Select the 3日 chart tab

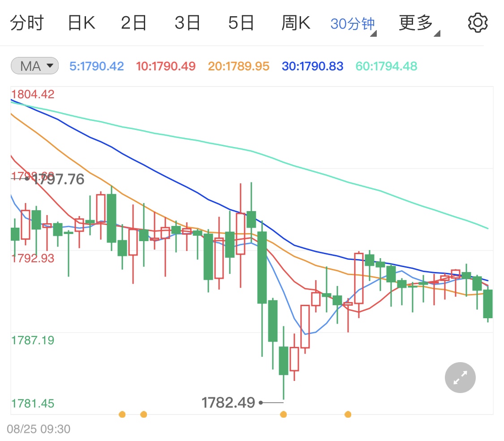coord(187,23)
